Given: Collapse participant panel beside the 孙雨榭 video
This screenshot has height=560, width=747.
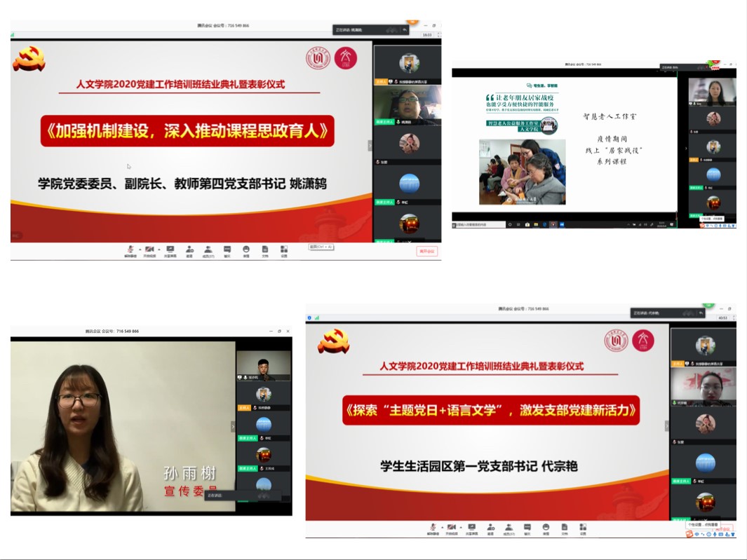Looking at the screenshot, I should (x=233, y=426).
